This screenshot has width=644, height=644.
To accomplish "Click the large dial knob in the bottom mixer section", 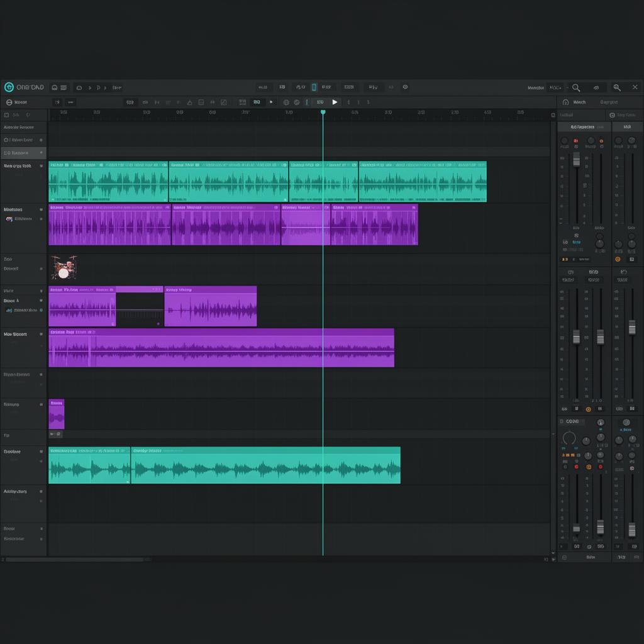I will (569, 438).
